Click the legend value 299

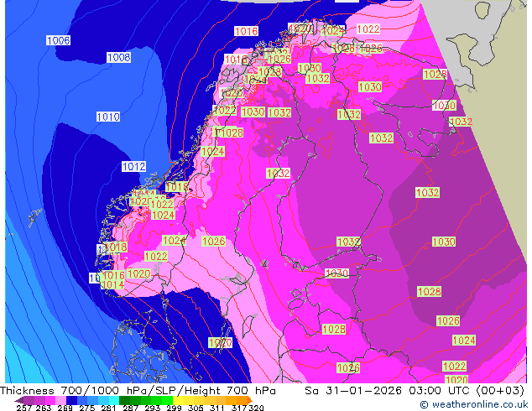174,408
